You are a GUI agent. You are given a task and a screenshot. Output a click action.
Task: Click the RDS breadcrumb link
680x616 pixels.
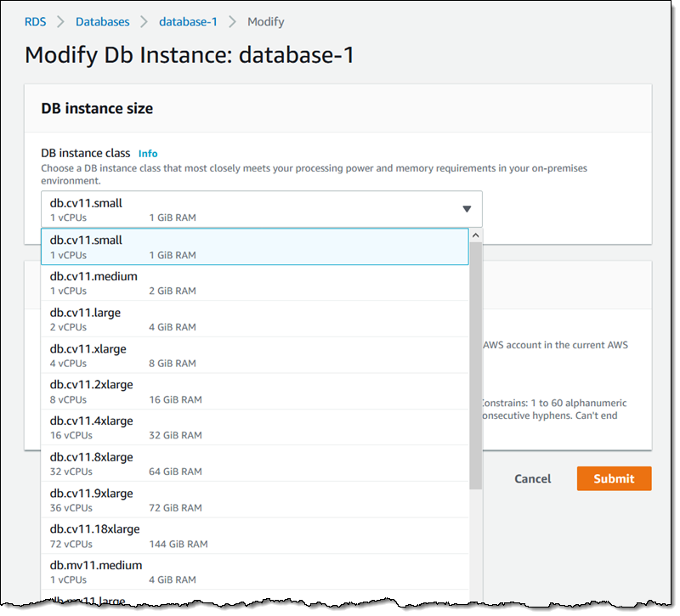click(36, 21)
